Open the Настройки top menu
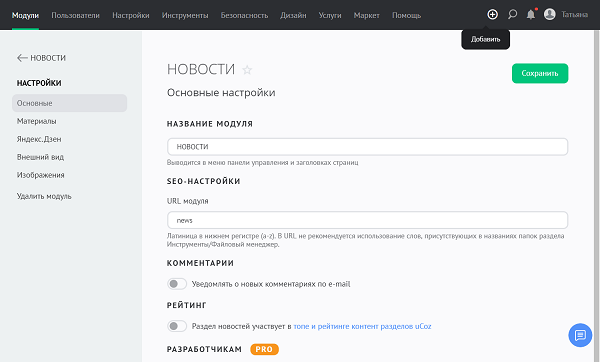Screen dimensions: 600x362 [x=131, y=15]
